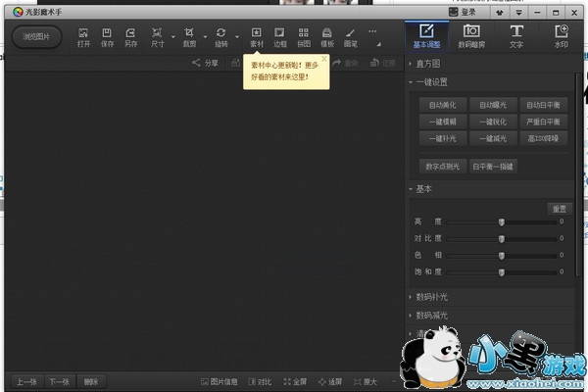Expand the 数码补光 section

431,297
